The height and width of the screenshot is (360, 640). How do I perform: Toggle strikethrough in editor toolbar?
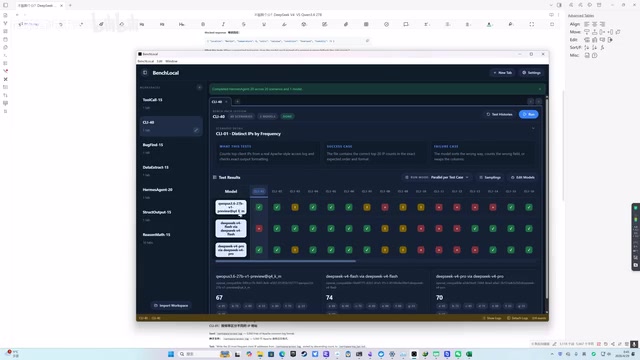tap(244, 24)
